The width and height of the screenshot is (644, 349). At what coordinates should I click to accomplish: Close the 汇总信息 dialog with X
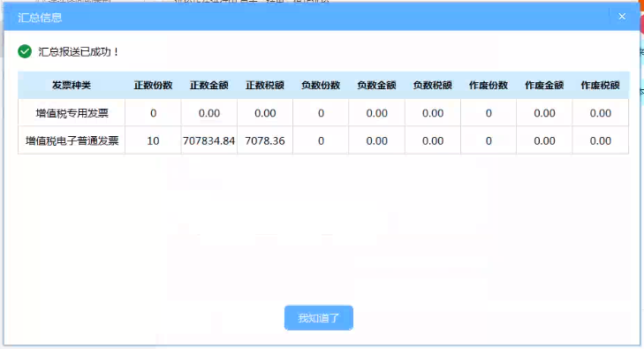622,17
